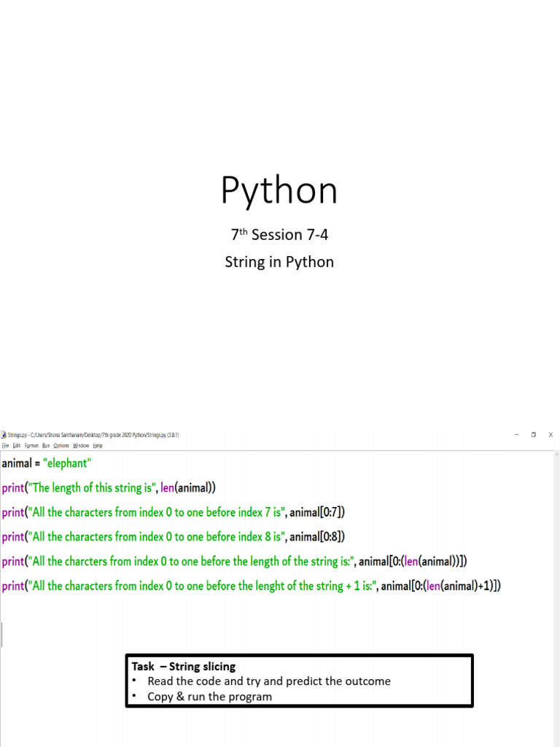Click the line printing the string length
560x747 pixels.
click(109, 488)
